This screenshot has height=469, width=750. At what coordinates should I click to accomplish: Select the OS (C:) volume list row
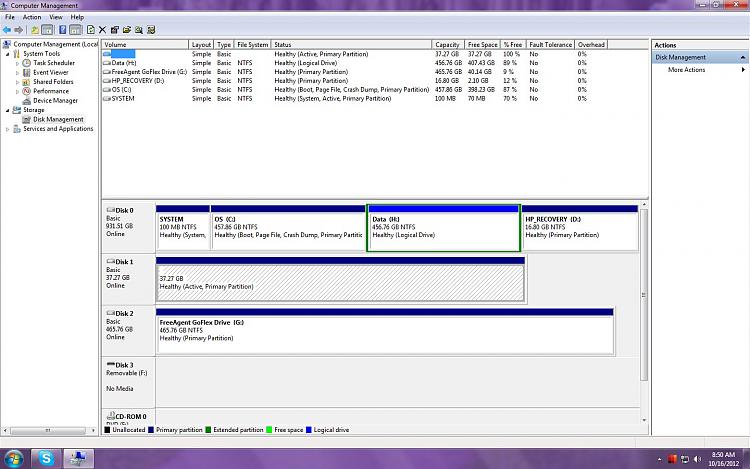(354, 90)
